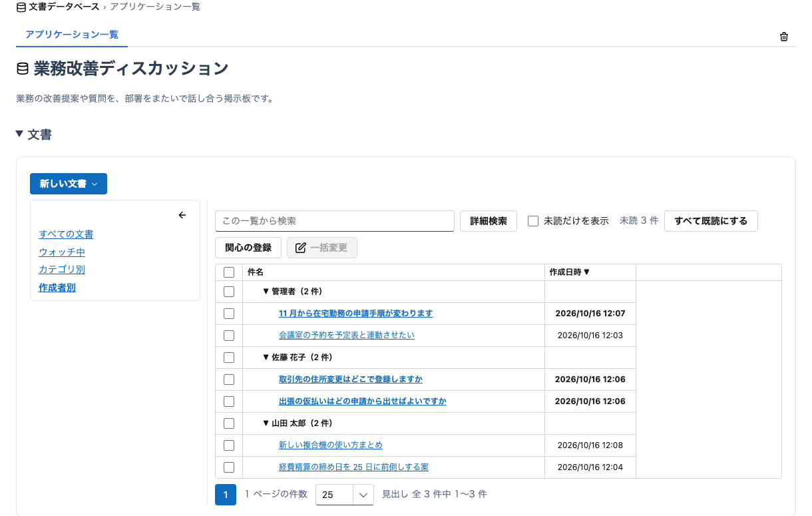Click 関心の登録 button
This screenshot has height=516, width=812.
[x=248, y=248]
